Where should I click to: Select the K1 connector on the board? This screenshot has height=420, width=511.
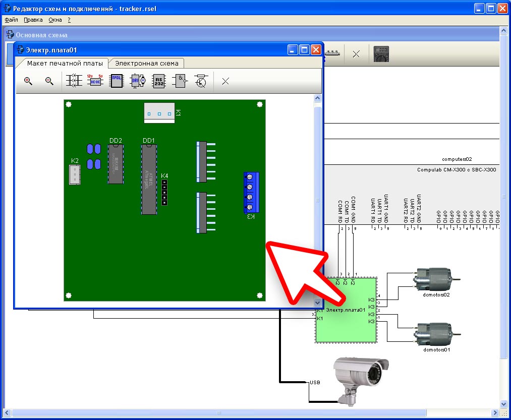[159, 113]
